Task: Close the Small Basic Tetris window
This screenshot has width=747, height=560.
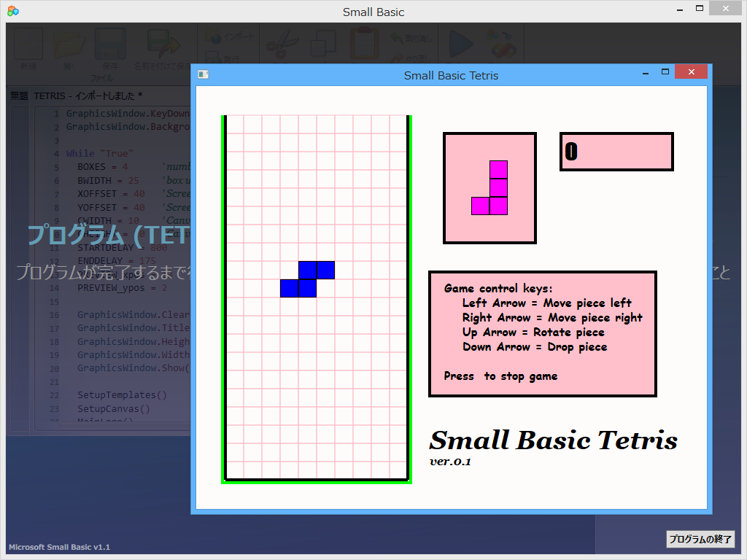Action: pos(692,72)
